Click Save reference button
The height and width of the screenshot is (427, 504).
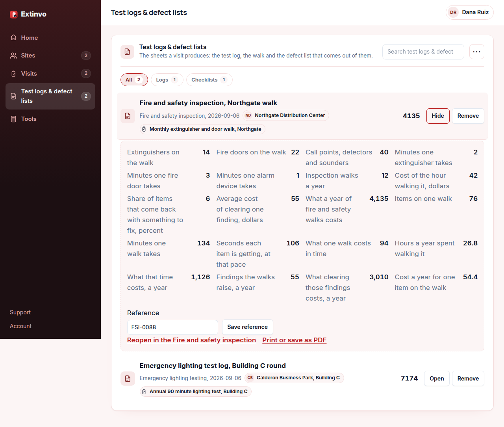pos(248,327)
